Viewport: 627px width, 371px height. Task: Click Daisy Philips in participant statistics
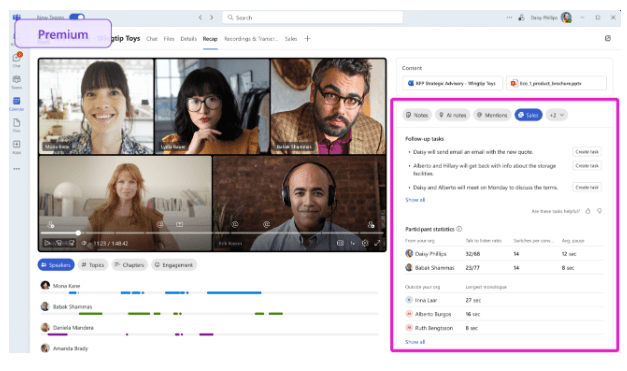430,254
